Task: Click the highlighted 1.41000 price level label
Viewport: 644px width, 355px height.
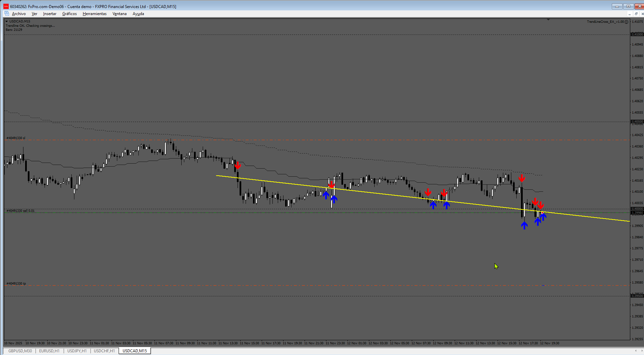Action: point(637,34)
